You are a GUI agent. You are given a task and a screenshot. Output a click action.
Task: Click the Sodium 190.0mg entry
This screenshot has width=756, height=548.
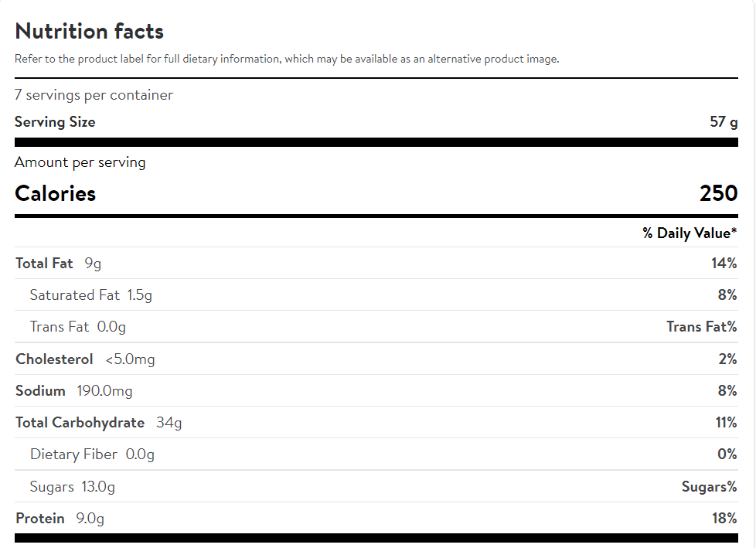[73, 391]
